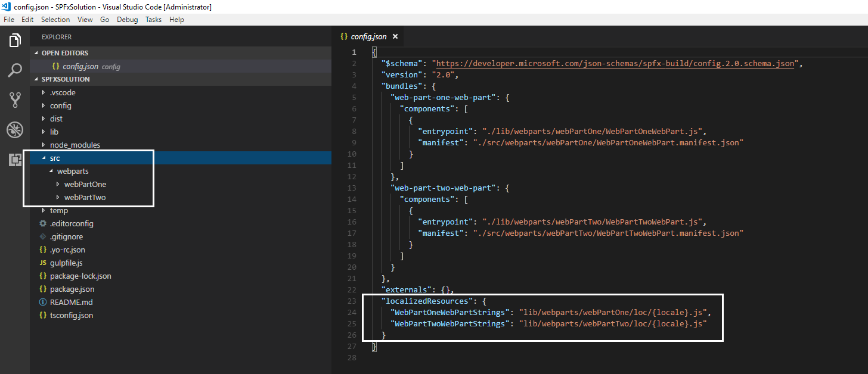Open the Selection menu
Image resolution: width=868 pixels, height=374 pixels.
tap(55, 20)
